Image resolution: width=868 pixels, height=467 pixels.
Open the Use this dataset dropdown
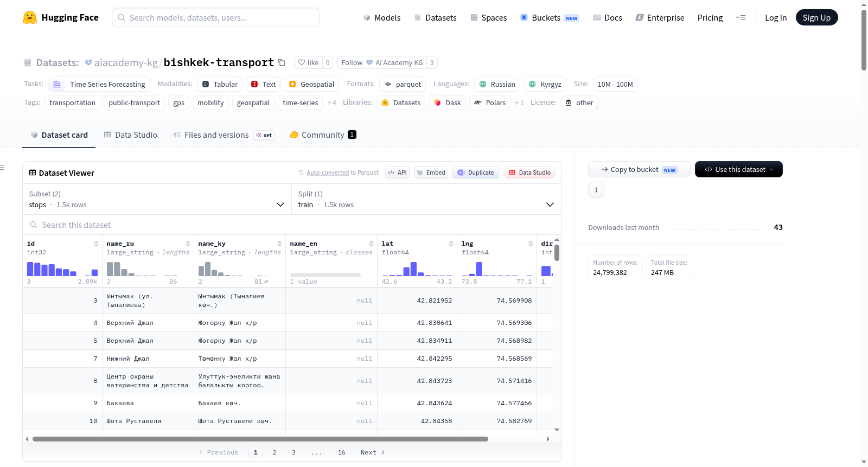[739, 169]
